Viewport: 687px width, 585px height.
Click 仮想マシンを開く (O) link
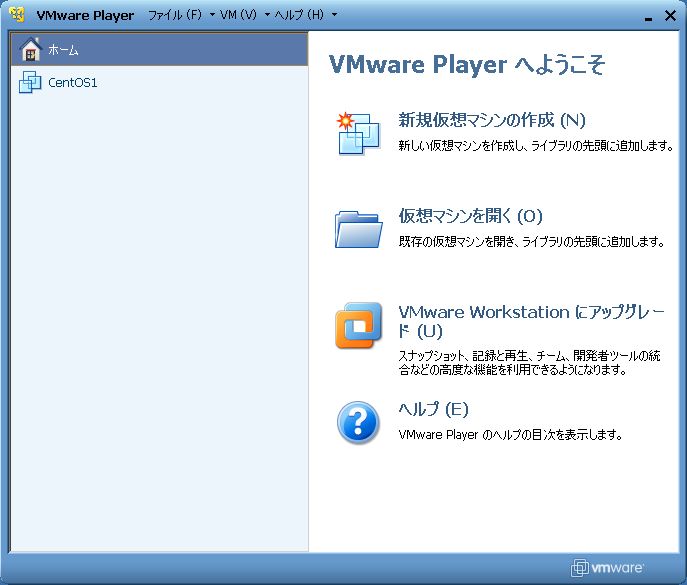pyautogui.click(x=470, y=216)
